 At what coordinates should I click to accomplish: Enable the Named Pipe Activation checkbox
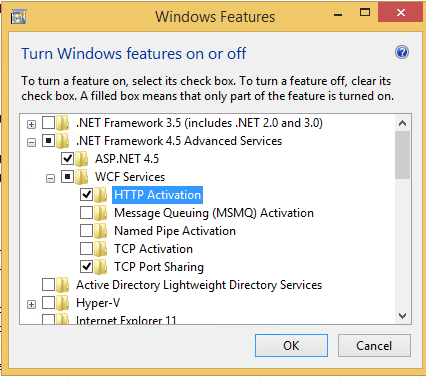tap(86, 231)
